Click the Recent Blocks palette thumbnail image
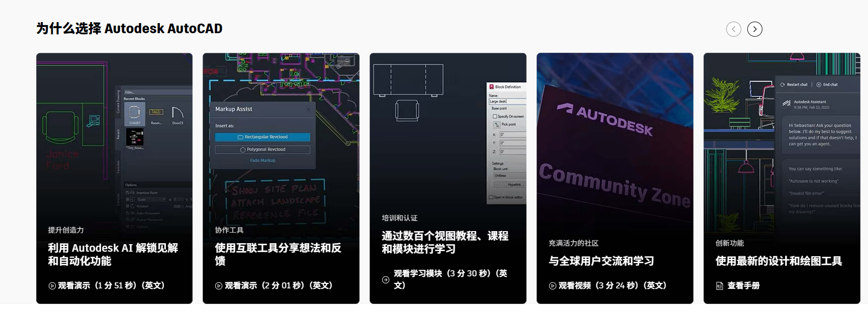868x312 pixels. (x=114, y=138)
